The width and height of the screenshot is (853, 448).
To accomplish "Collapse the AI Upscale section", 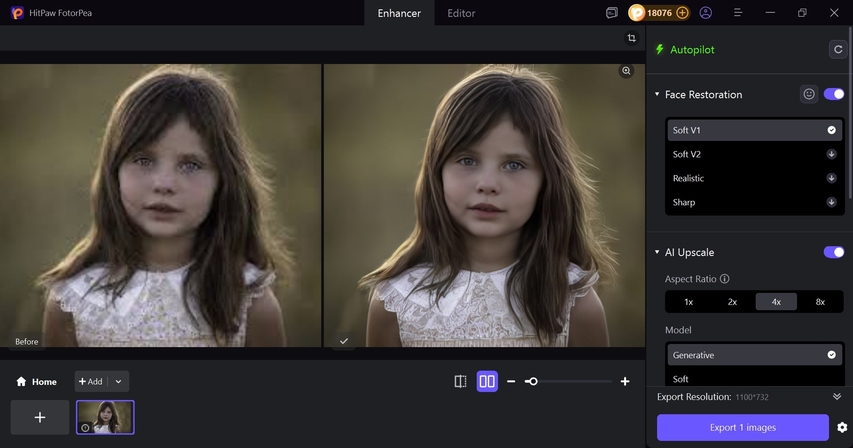I will click(x=657, y=253).
